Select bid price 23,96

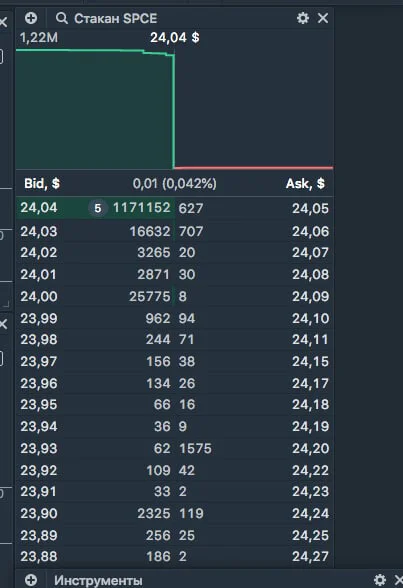(39, 384)
